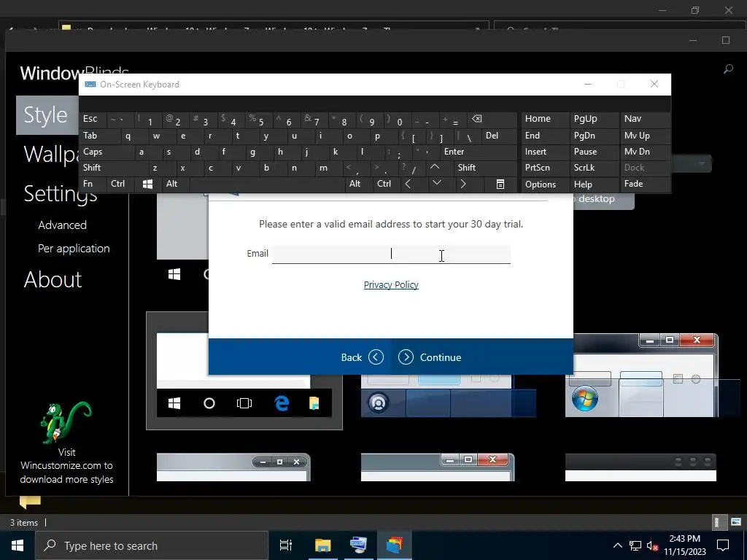Select Per application under Settings

click(74, 249)
